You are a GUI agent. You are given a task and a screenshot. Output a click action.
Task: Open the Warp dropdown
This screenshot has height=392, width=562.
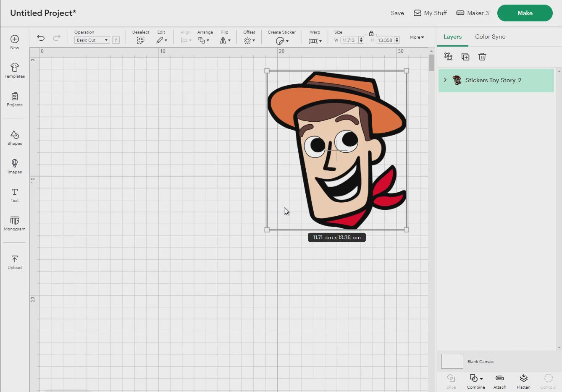point(315,41)
